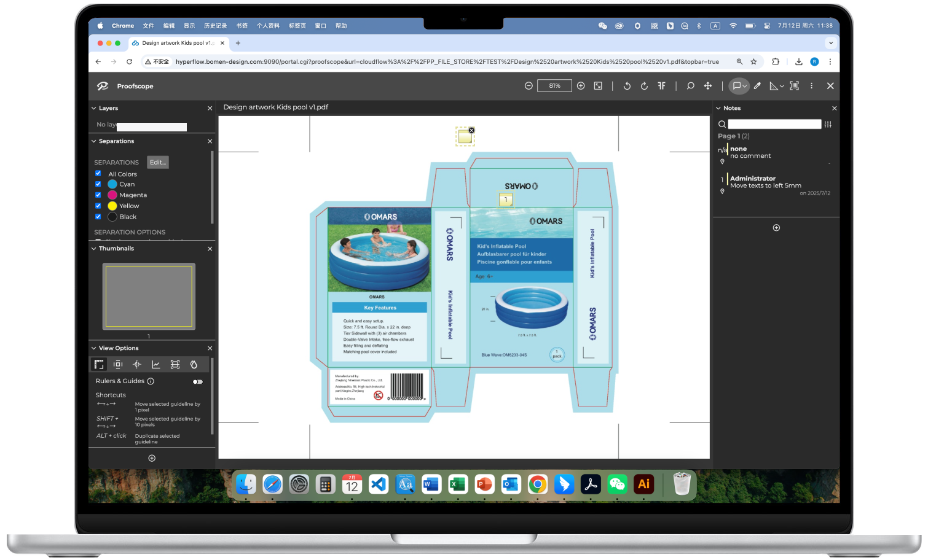
Task: Click the notes filter settings icon
Action: [828, 125]
